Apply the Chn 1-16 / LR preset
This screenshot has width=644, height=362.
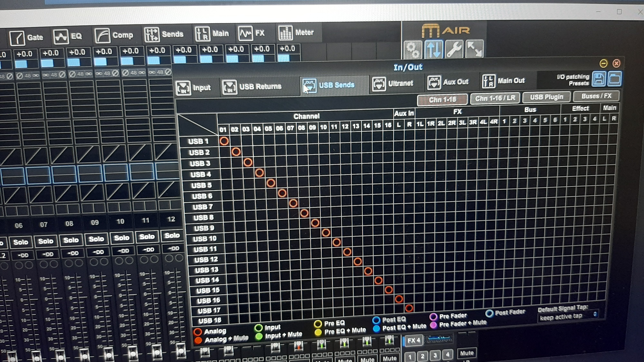(x=495, y=98)
